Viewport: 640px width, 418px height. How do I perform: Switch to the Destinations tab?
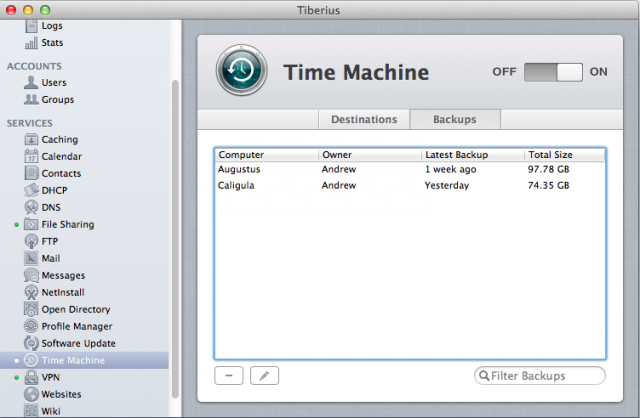(364, 120)
